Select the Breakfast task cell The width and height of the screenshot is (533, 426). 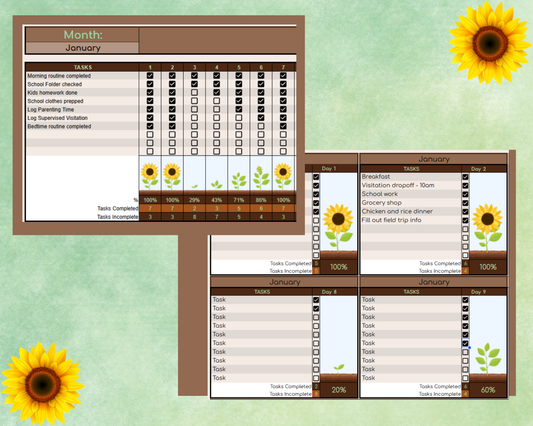pyautogui.click(x=411, y=177)
